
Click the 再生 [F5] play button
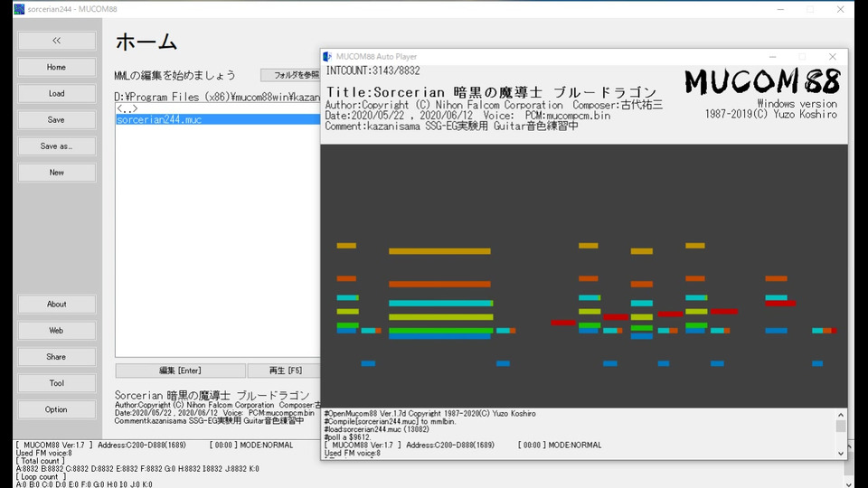coord(284,371)
